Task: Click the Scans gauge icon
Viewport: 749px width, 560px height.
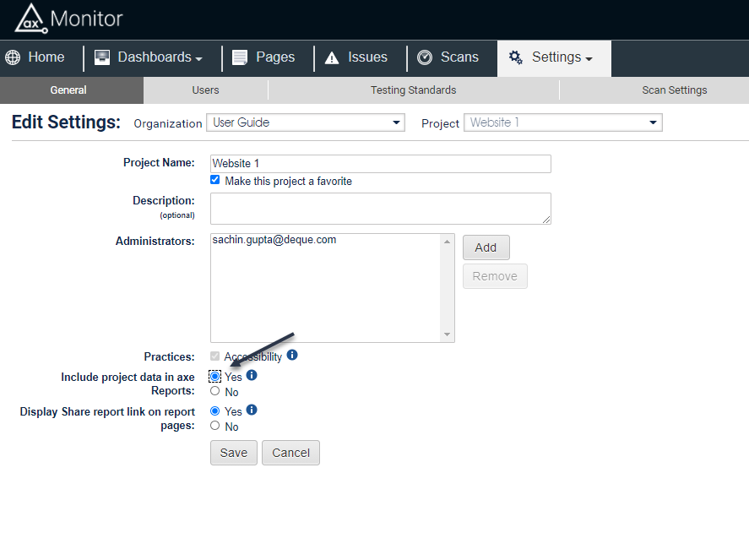Action: coord(425,57)
